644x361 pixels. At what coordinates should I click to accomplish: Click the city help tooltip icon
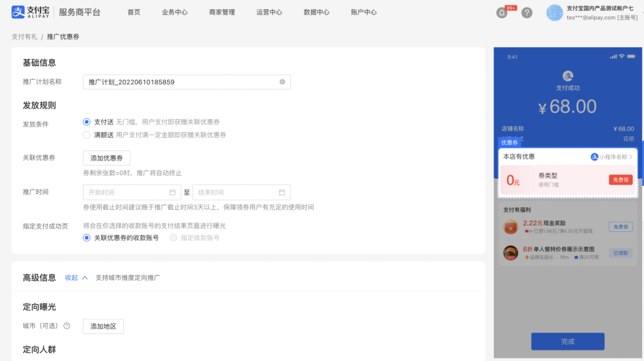[x=67, y=325]
